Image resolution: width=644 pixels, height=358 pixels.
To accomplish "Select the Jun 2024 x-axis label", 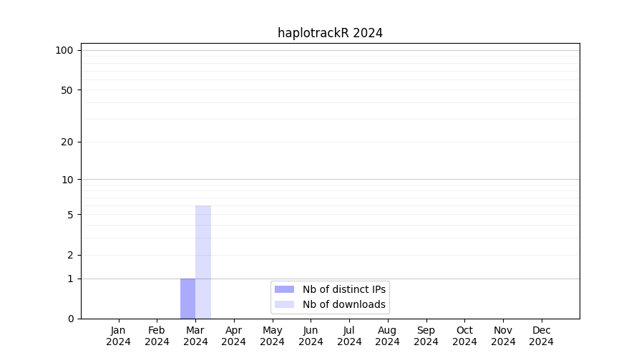I will coord(311,336).
